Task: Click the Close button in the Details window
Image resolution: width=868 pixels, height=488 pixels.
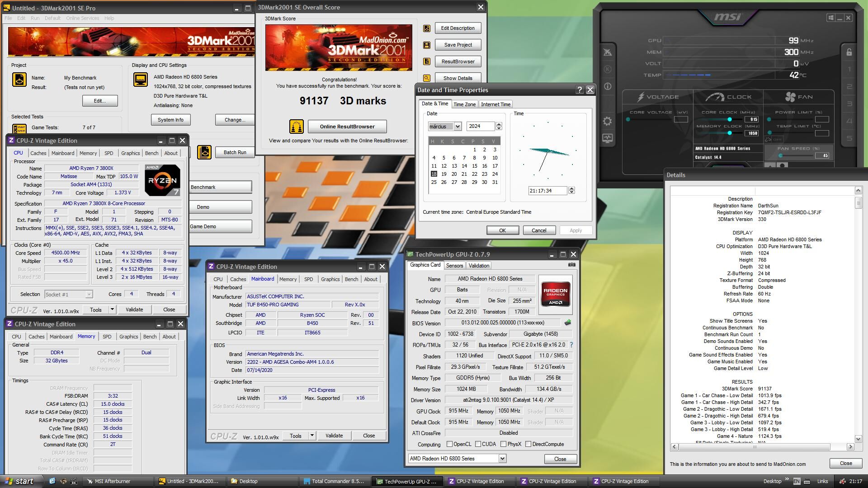Action: pyautogui.click(x=845, y=463)
